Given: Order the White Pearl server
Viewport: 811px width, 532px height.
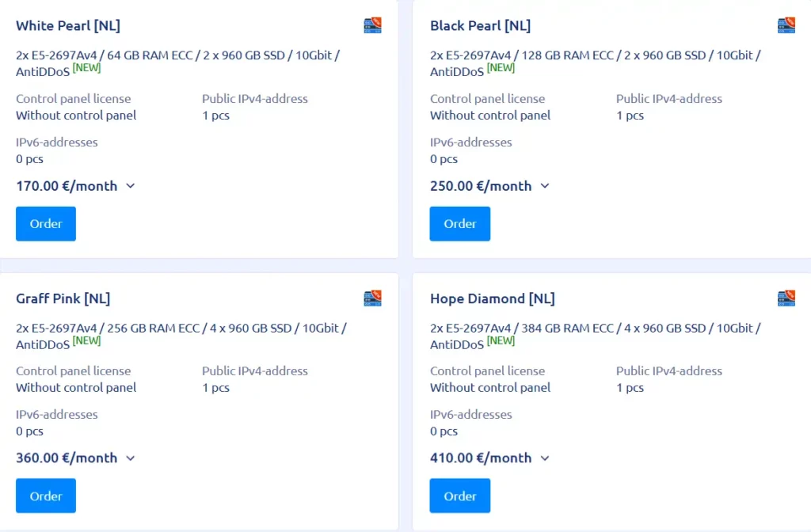Looking at the screenshot, I should coord(45,223).
